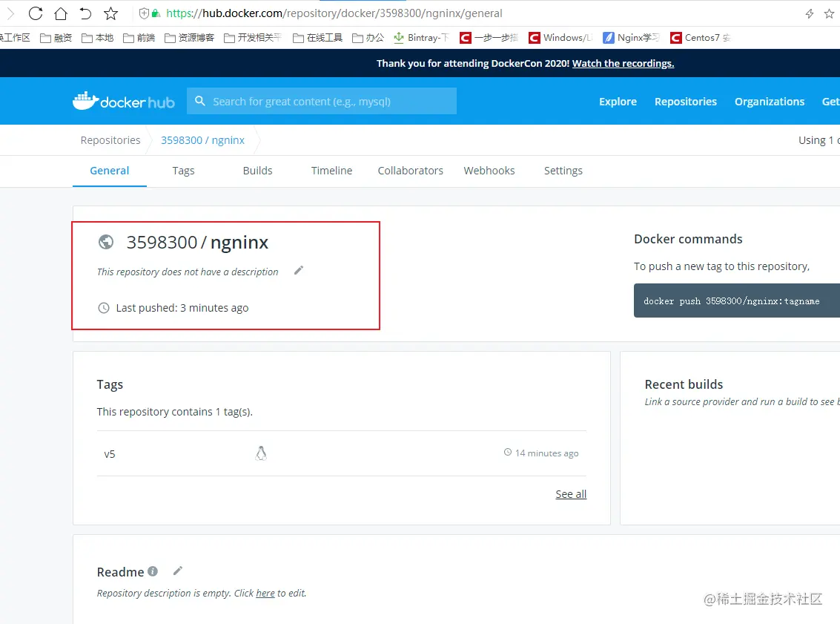
Task: Click the Linux penguin icon in v5 row
Action: point(261,453)
